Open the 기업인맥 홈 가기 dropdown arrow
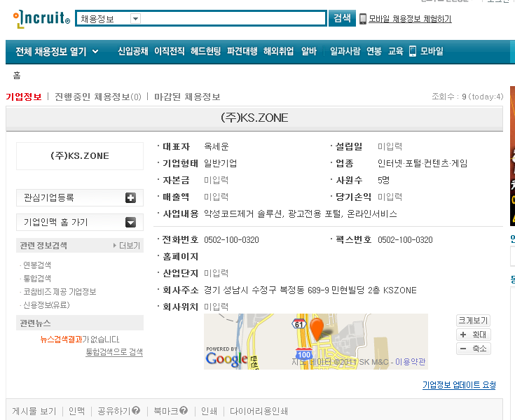This screenshot has width=515, height=420. click(130, 223)
